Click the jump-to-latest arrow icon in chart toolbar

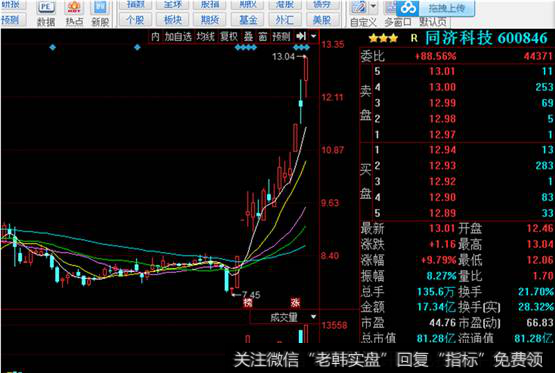301,36
